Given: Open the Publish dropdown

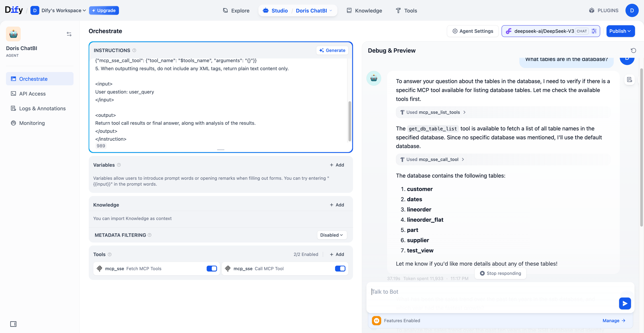Looking at the screenshot, I should click(620, 31).
